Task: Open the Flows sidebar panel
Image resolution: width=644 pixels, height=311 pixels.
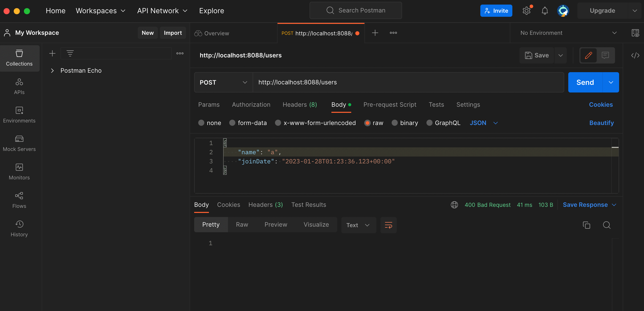Action: [x=19, y=200]
